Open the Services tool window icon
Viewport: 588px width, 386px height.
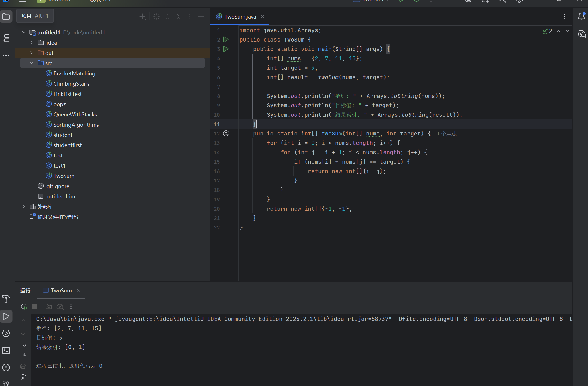(6, 333)
